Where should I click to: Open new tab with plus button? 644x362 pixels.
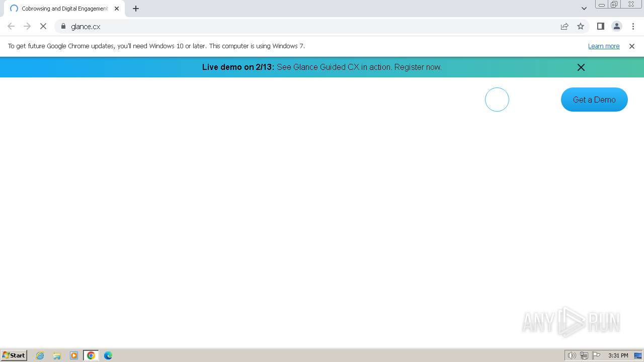(x=136, y=9)
